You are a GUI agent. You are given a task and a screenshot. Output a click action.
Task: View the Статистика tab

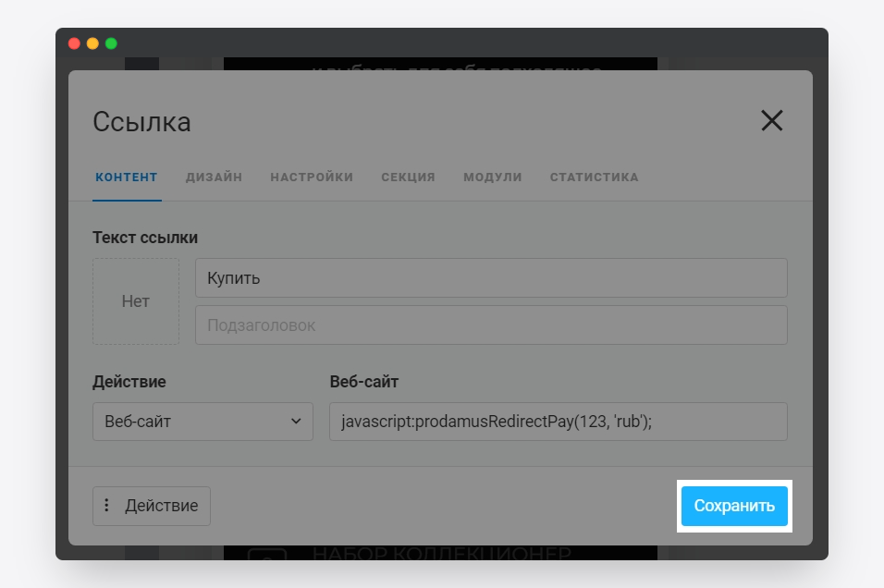coord(594,178)
